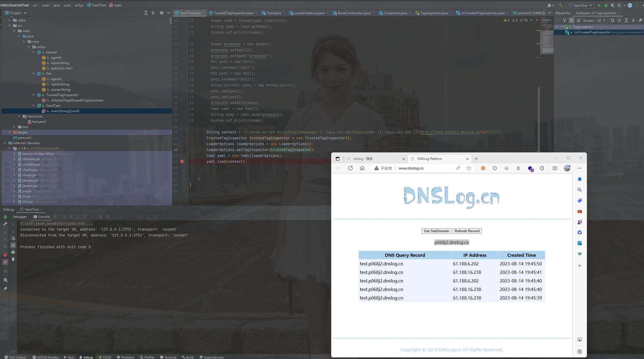
Task: Clear console with trash icon
Action: click(x=13, y=259)
